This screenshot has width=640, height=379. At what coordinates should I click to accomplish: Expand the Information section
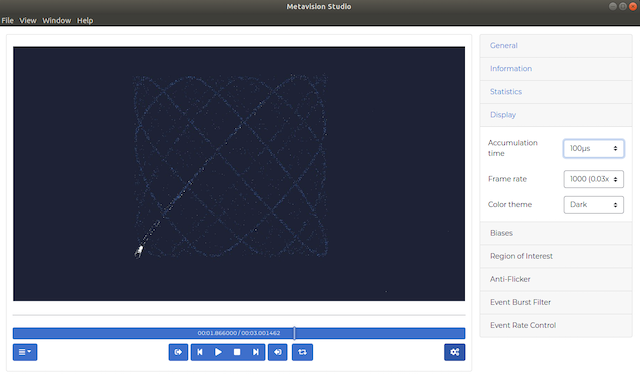point(556,69)
